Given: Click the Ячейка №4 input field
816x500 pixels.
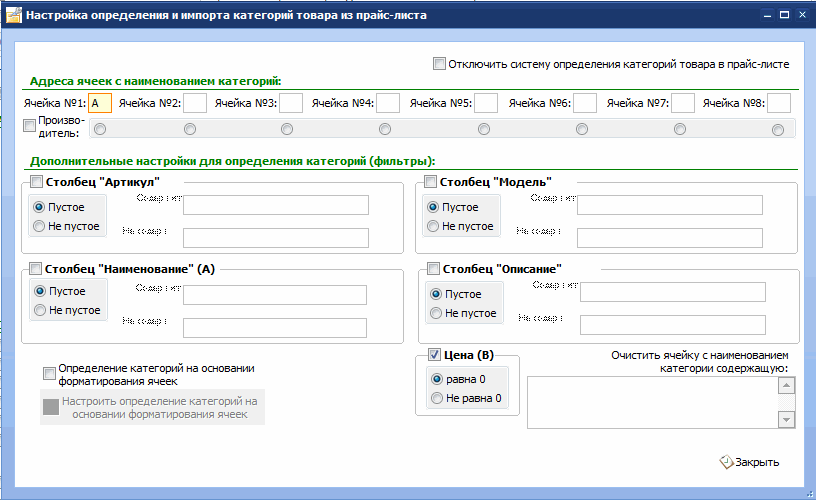Looking at the screenshot, I should (x=388, y=103).
